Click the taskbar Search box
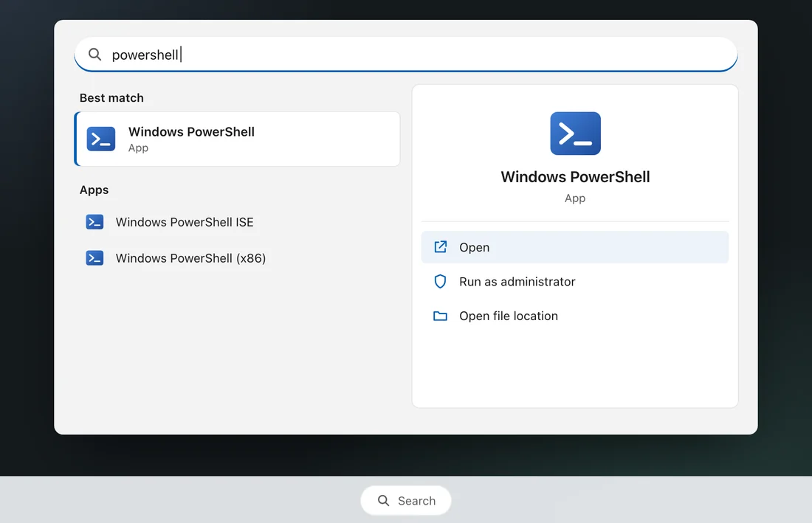The height and width of the screenshot is (523, 812). coord(406,500)
